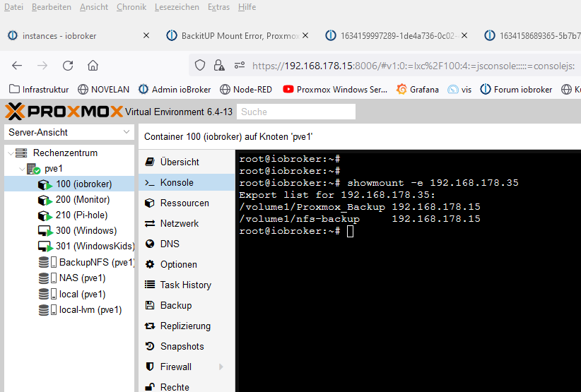Open the Admin ioBroker bookmark
Image resolution: width=581 pixels, height=392 pixels.
click(175, 90)
